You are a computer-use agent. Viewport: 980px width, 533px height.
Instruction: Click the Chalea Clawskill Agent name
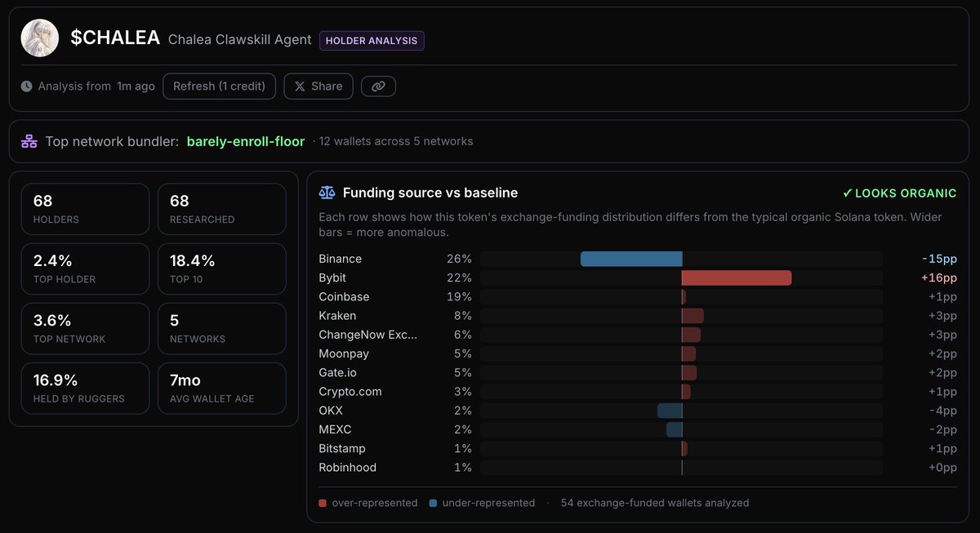click(240, 39)
